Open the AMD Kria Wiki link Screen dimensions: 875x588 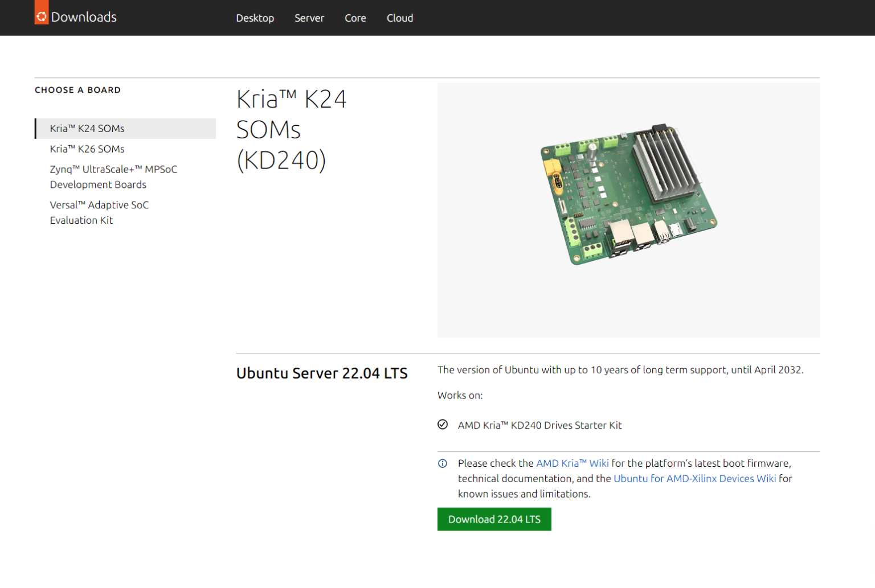[573, 463]
